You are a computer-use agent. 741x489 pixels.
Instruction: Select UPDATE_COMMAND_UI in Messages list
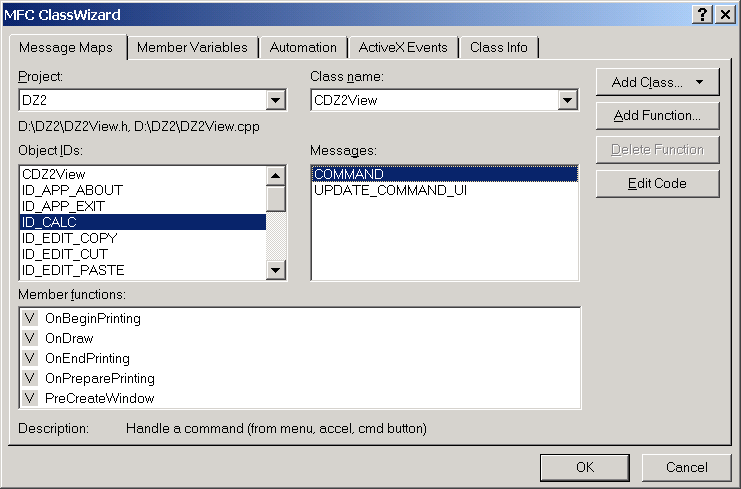pos(445,190)
